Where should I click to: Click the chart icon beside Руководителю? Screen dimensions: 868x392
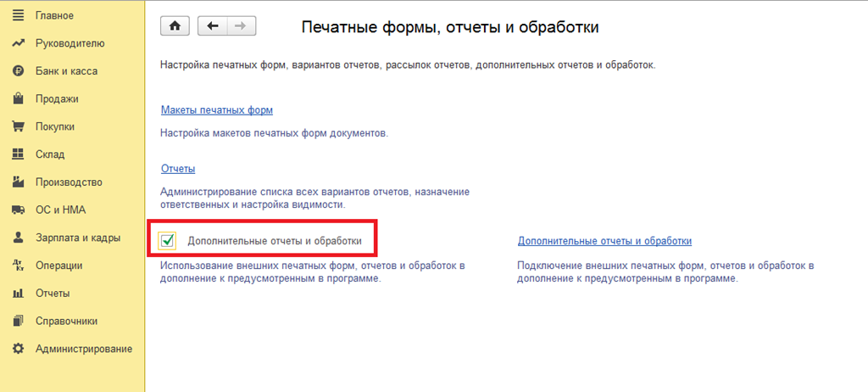pos(19,43)
